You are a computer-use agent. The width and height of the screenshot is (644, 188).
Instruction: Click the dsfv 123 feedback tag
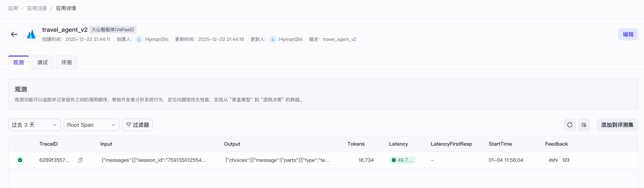(559, 160)
